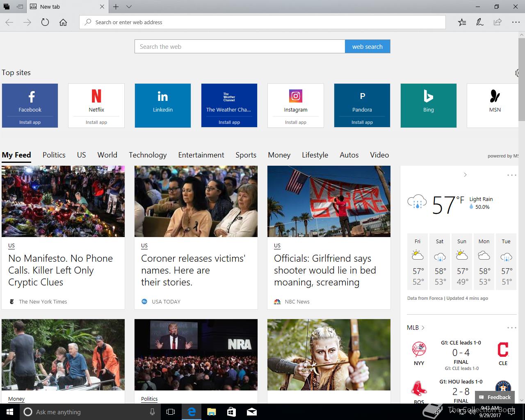
Task: Go to Home via the house icon
Action: pyautogui.click(x=63, y=22)
